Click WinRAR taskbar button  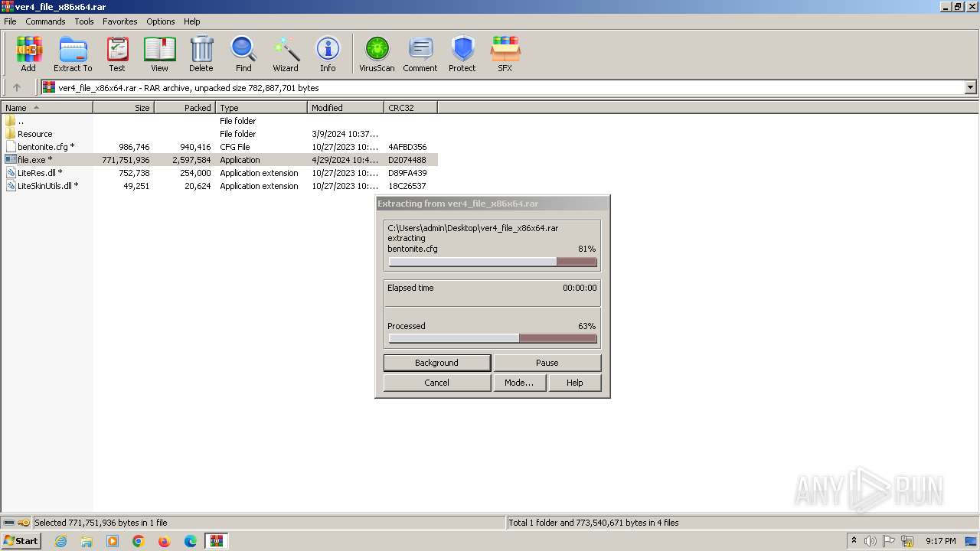[217, 541]
